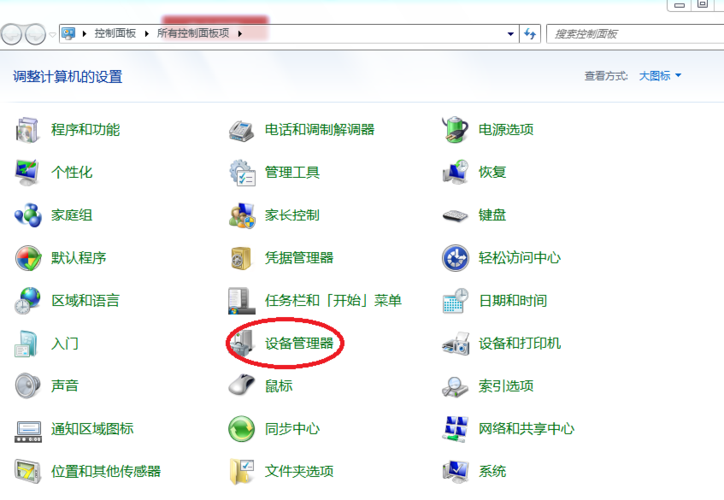Image resolution: width=724 pixels, height=500 pixels.
Task: Open the 家长控制 text link
Action: [292, 215]
